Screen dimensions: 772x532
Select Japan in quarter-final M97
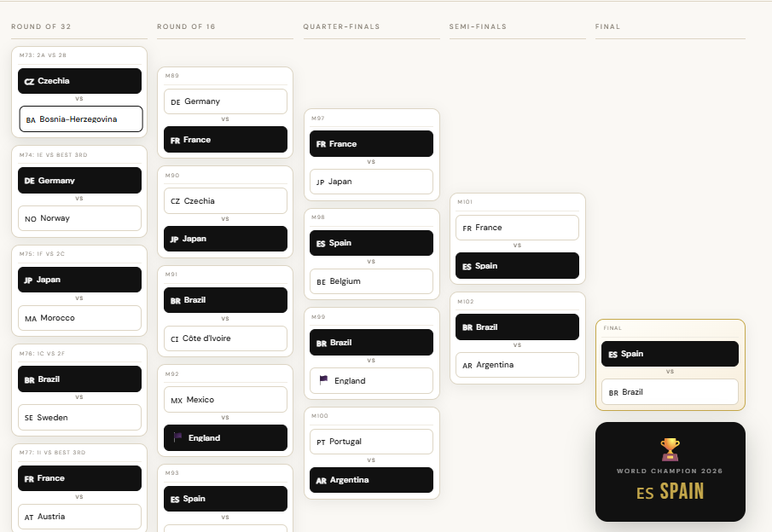coord(371,182)
